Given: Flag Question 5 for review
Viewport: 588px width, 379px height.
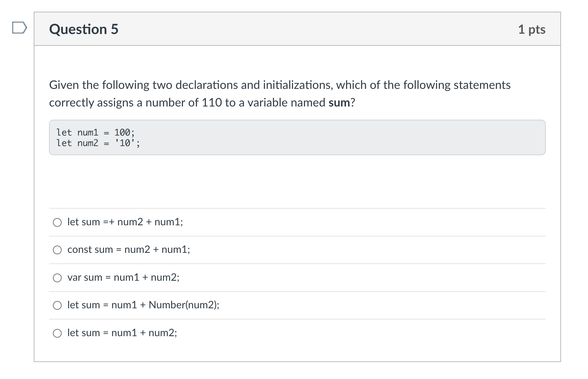Looking at the screenshot, I should tap(19, 28).
